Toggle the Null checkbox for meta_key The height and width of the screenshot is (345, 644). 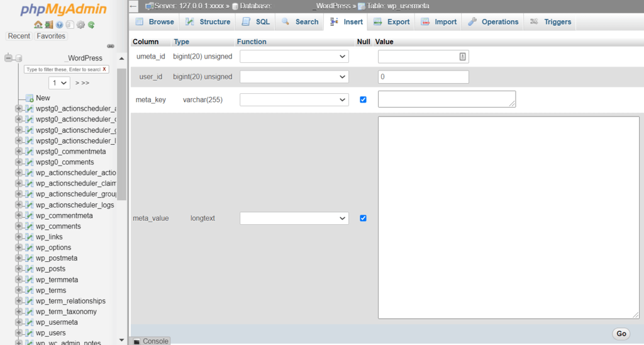coord(363,99)
